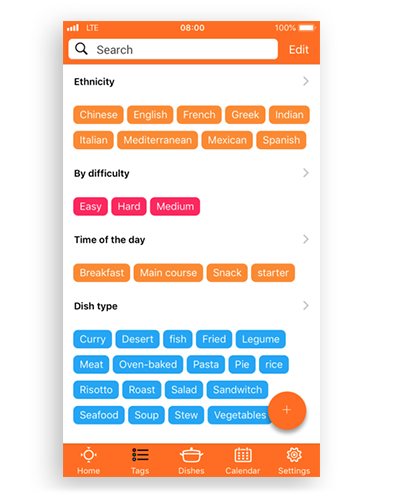Image resolution: width=395 pixels, height=500 pixels.
Task: Tap the battery indicator in status bar
Action: pos(307,28)
